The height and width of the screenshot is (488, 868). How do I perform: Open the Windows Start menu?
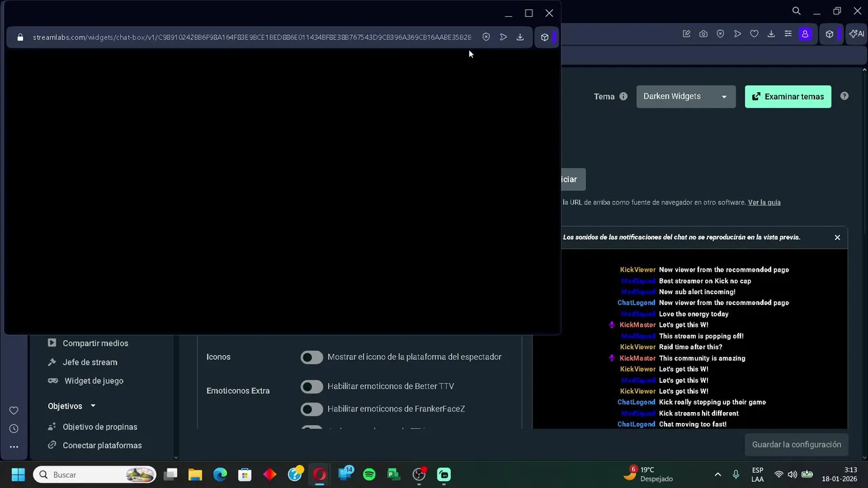pos(18,474)
